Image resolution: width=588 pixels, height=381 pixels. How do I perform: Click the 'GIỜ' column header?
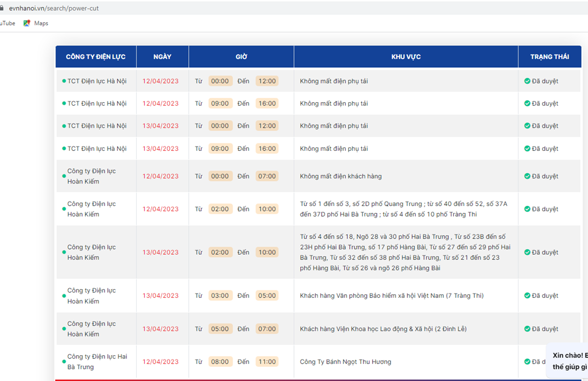[242, 57]
